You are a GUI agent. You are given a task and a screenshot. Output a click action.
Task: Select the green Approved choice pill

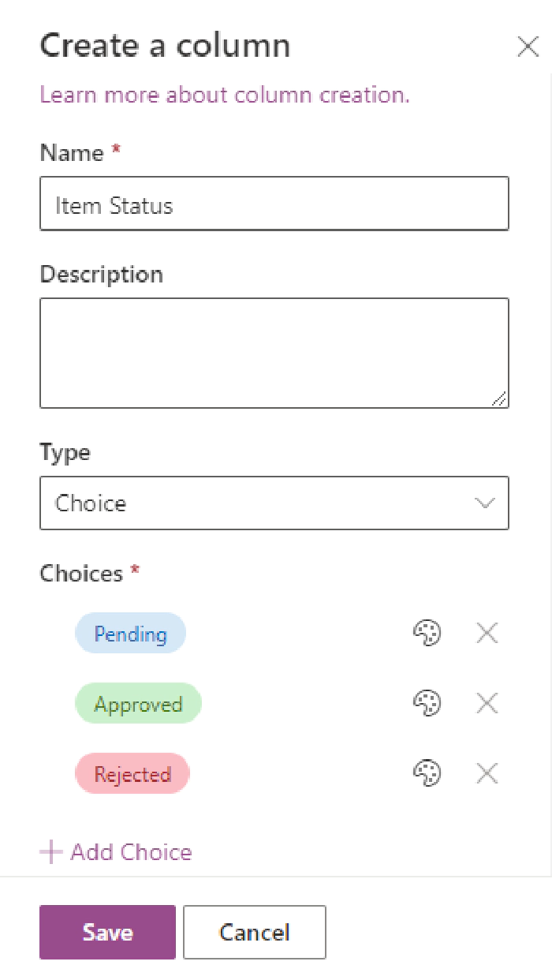coord(138,704)
